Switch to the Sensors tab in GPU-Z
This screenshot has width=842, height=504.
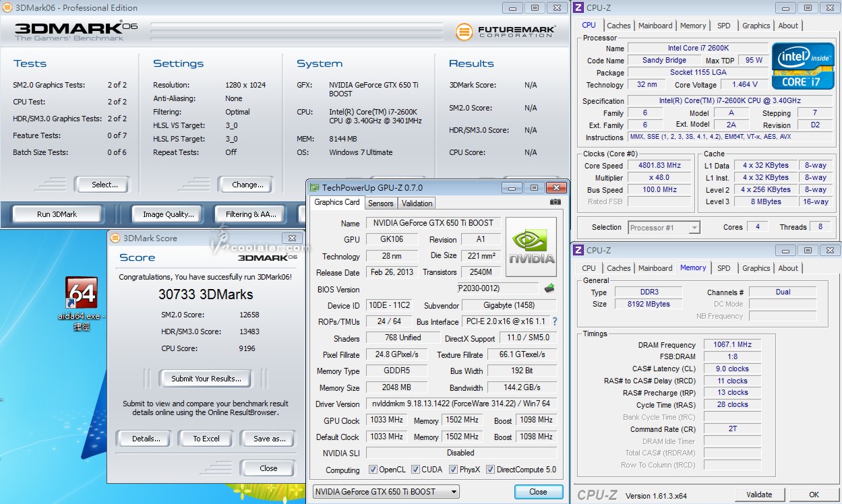pos(381,203)
